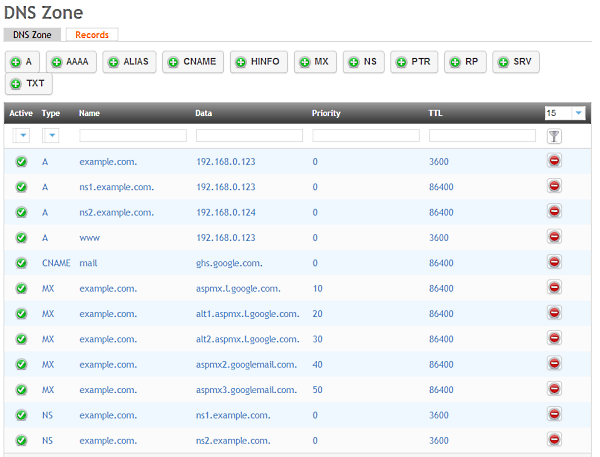The width and height of the screenshot is (600, 457).
Task: Select the 192.168.0.124 data cell
Action: point(226,212)
